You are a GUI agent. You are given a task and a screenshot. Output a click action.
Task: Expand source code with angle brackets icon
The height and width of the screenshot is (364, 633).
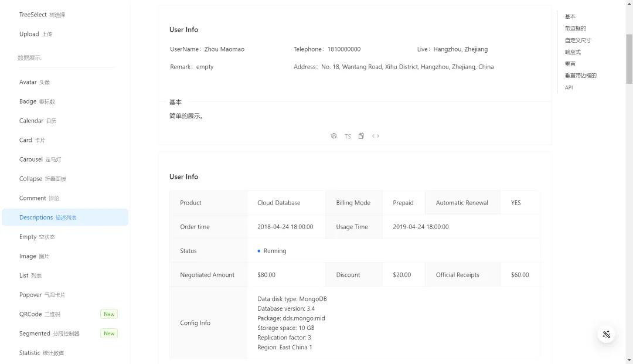coord(376,136)
